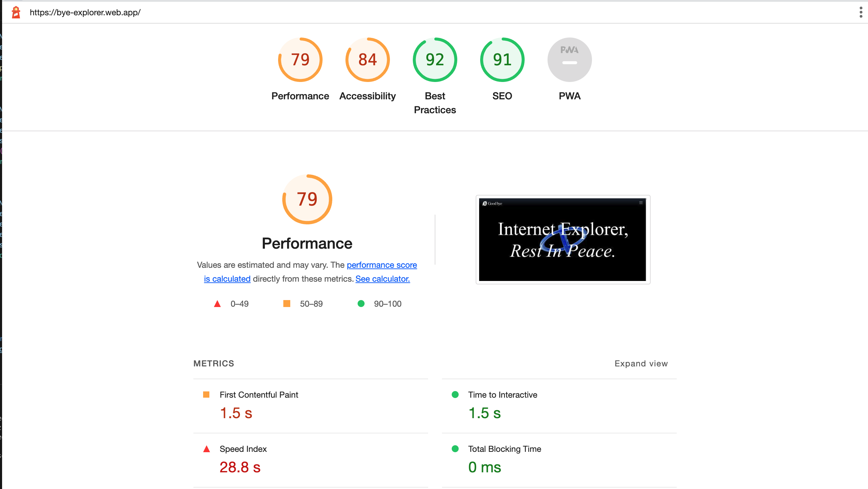The width and height of the screenshot is (868, 489).
Task: Open the "See calculator." link
Action: tap(382, 279)
